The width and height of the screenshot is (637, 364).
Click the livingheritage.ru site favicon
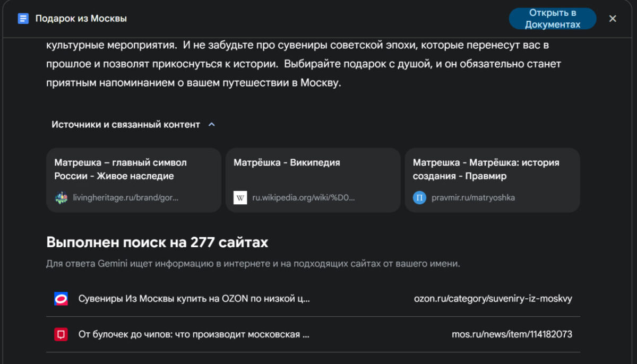[61, 198]
